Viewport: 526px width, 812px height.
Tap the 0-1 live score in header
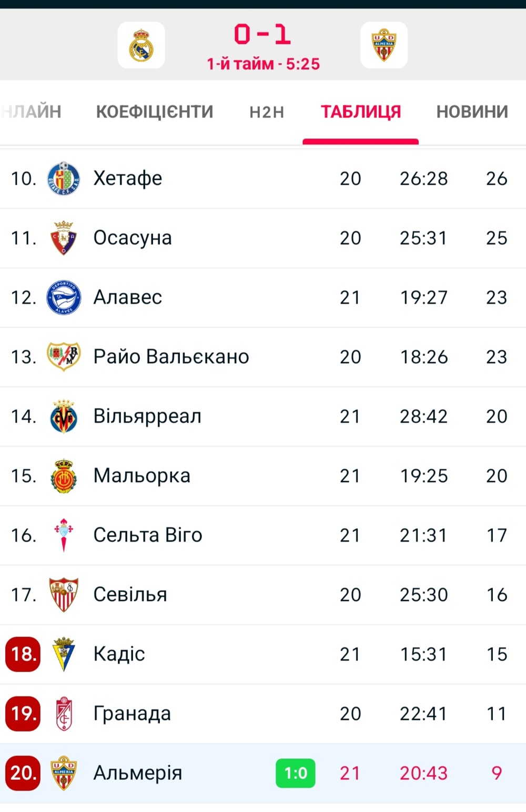click(262, 35)
